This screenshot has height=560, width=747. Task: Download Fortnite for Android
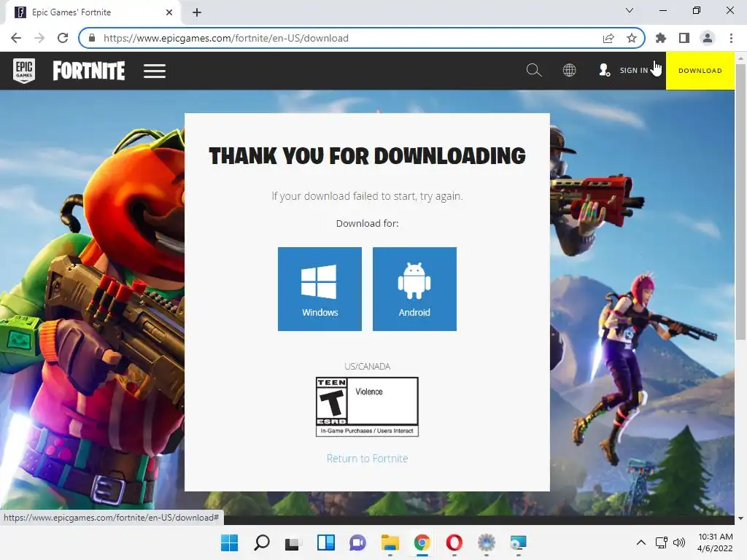[x=414, y=289]
